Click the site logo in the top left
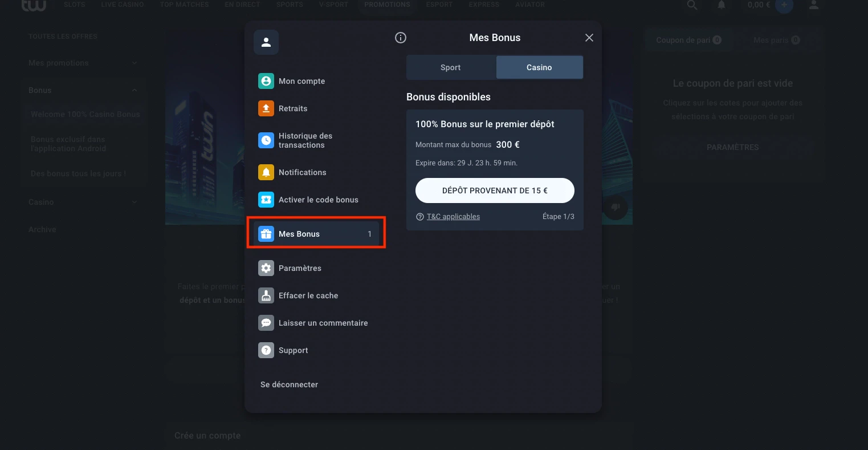 34,5
